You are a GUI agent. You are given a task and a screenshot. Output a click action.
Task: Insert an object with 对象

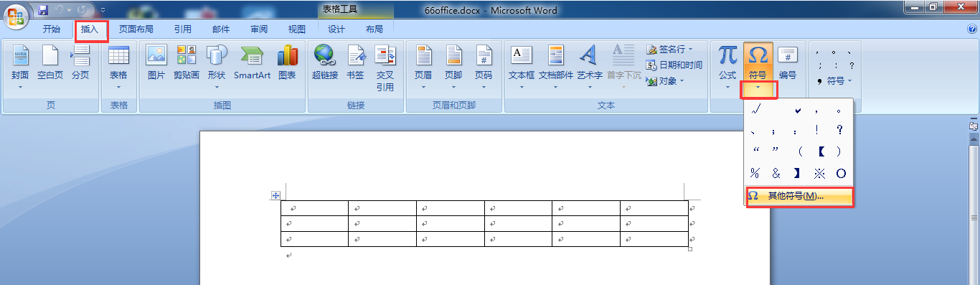point(665,81)
